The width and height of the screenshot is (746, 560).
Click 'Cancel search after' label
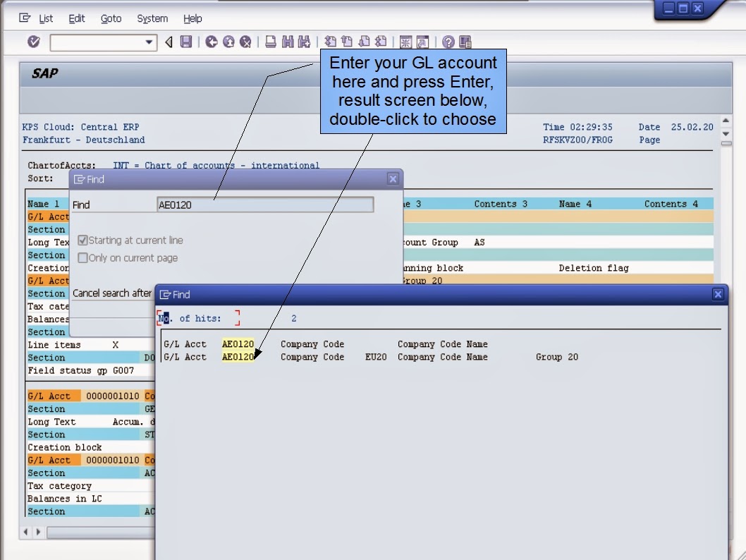pyautogui.click(x=112, y=293)
